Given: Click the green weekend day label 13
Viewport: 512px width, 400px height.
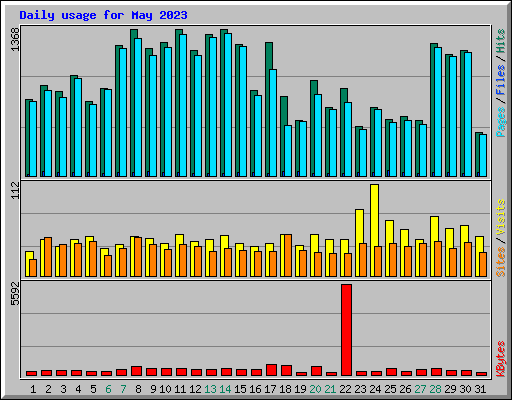Looking at the screenshot, I should [210, 389].
